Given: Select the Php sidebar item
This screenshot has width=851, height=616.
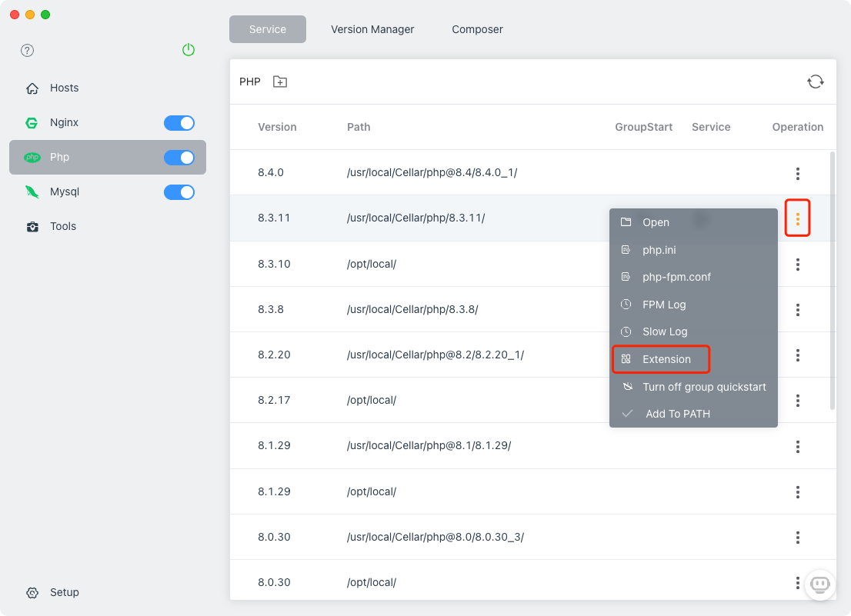Looking at the screenshot, I should (108, 157).
